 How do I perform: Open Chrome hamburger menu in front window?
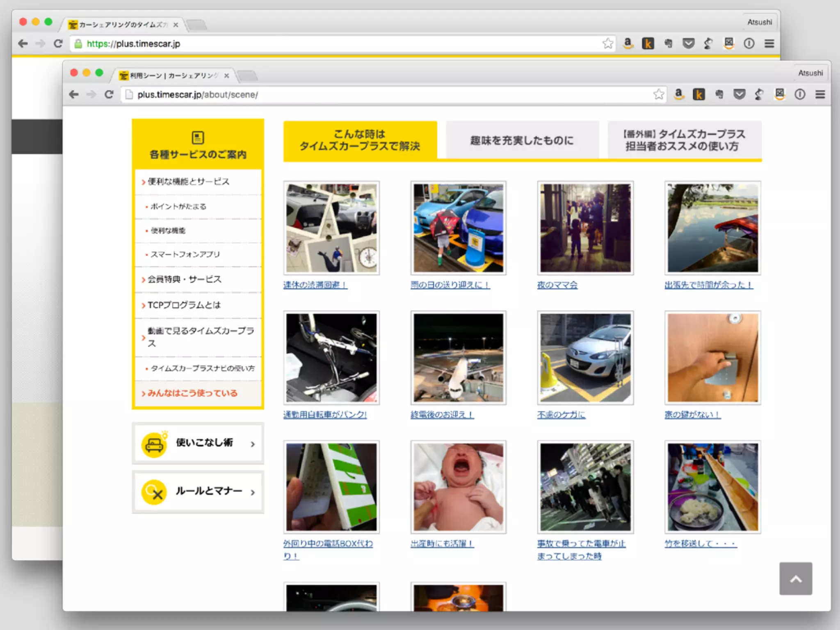coord(820,94)
